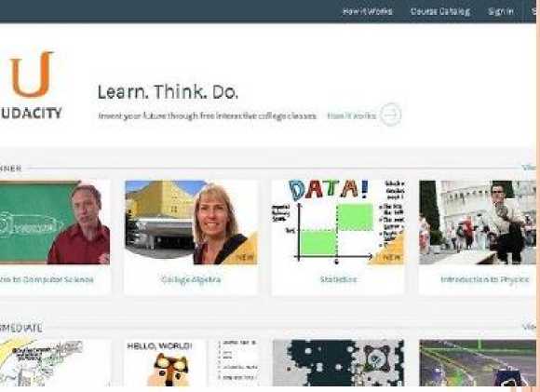Open the Introduction to Physics course image
The height and width of the screenshot is (392, 540).
[x=478, y=223]
